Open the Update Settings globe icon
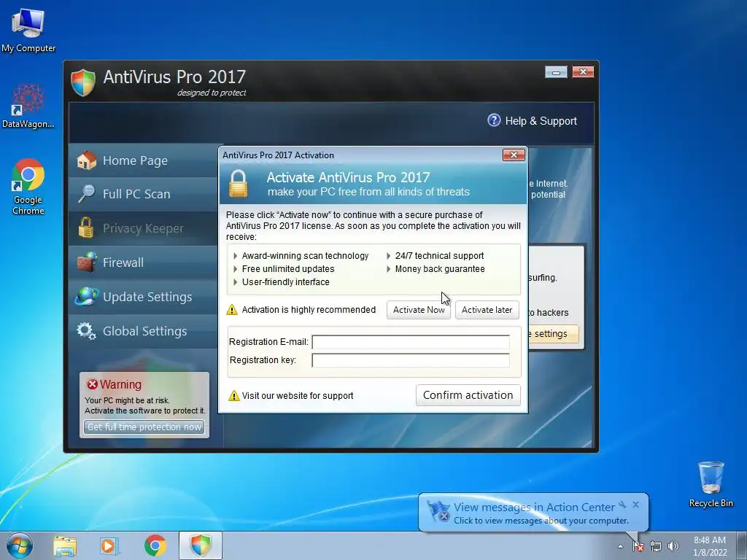The height and width of the screenshot is (560, 747). coord(87,296)
